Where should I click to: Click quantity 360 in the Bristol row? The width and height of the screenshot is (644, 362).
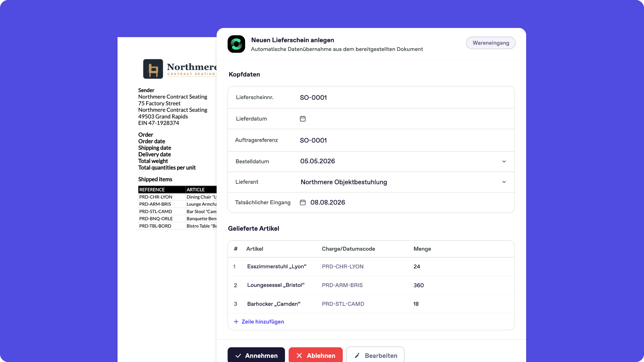(418, 285)
